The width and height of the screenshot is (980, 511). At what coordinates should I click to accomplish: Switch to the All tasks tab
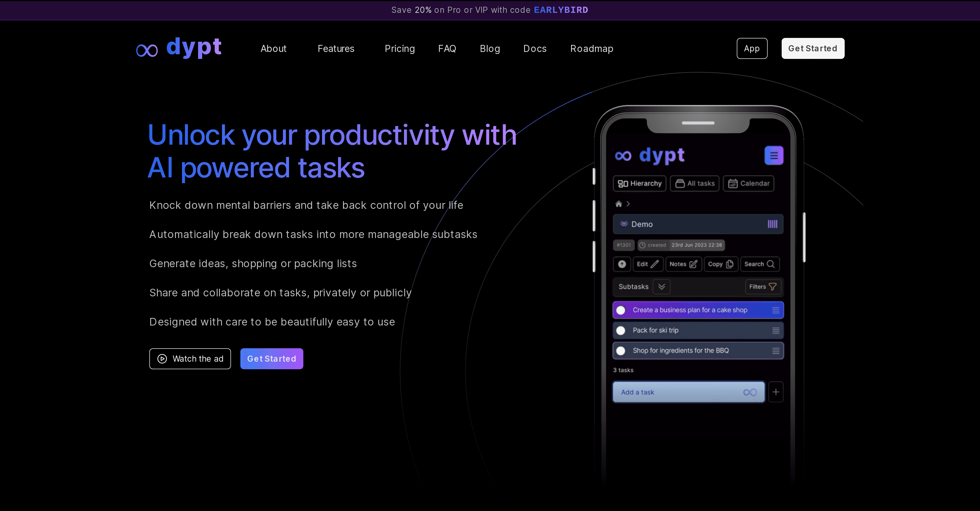694,183
